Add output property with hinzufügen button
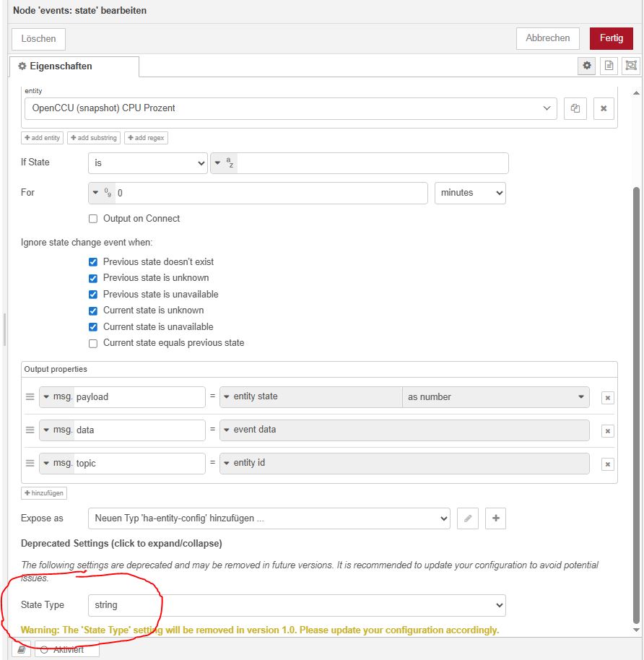 pos(44,493)
